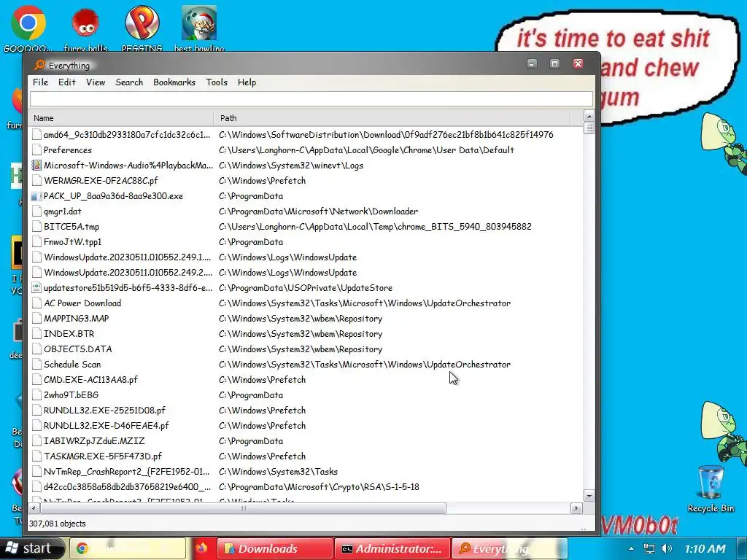This screenshot has height=560, width=747.
Task: Click the volume speaker tray icon
Action: (667, 548)
